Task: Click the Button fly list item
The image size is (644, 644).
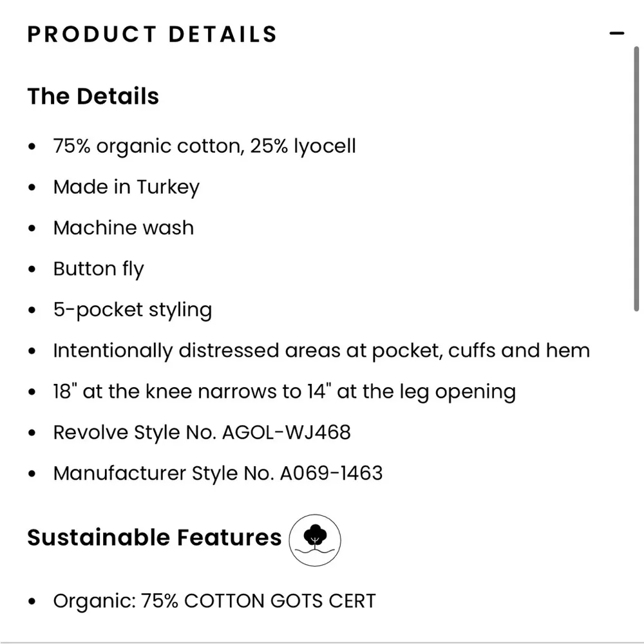Action: [99, 269]
